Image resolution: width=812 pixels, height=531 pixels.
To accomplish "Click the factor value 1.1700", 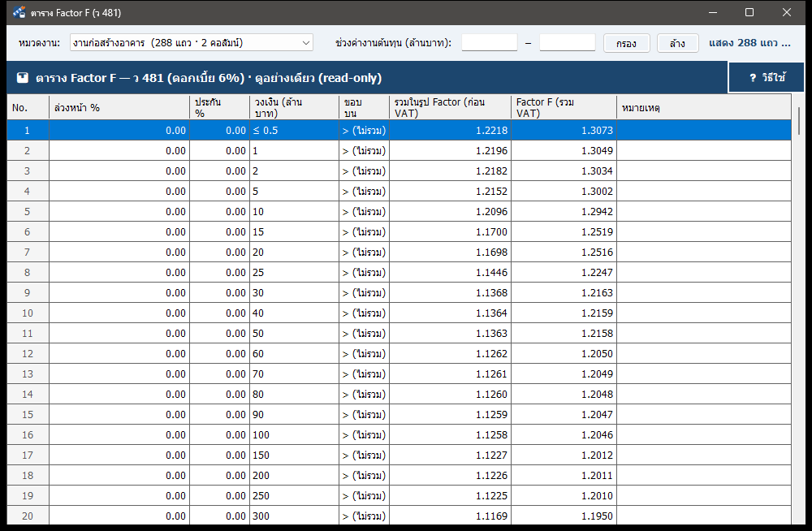I will [450, 232].
